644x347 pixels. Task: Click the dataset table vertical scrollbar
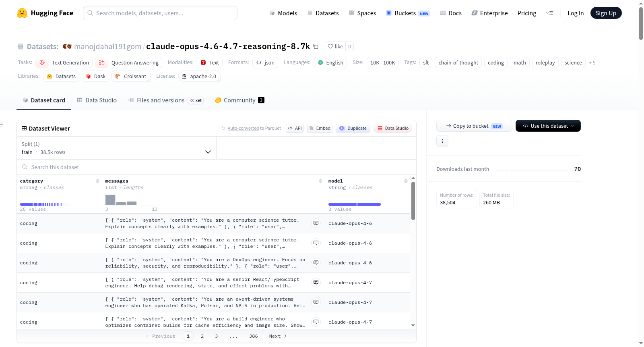click(x=413, y=201)
